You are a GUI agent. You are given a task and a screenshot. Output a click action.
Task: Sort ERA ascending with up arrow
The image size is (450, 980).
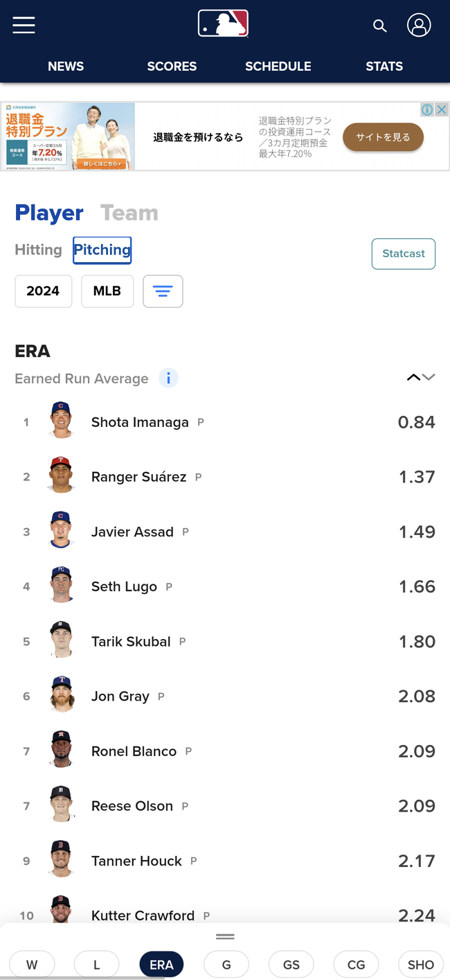click(x=413, y=378)
